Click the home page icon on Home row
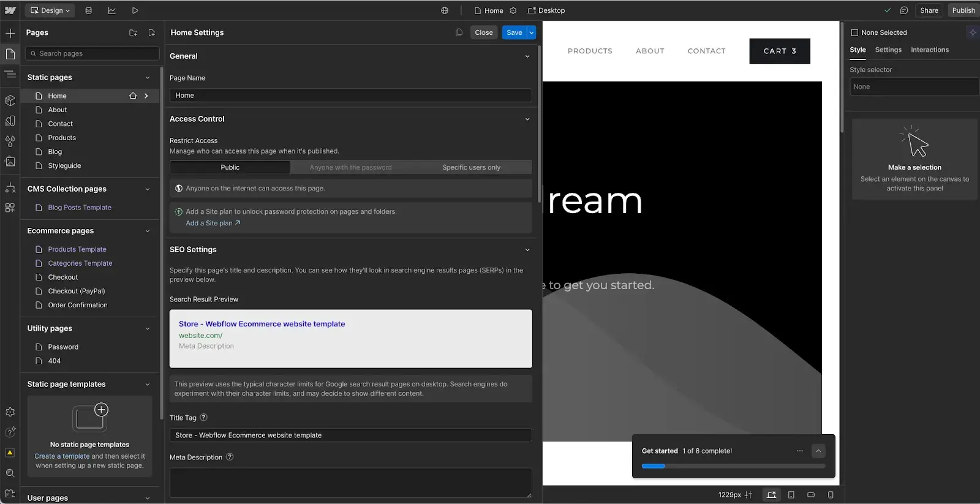The height and width of the screenshot is (504, 980). 132,96
